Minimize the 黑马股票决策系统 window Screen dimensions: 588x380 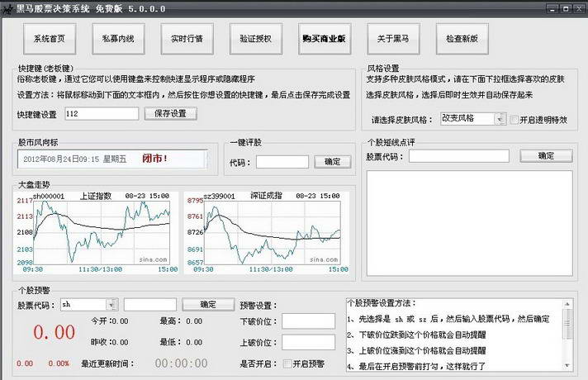click(552, 9)
